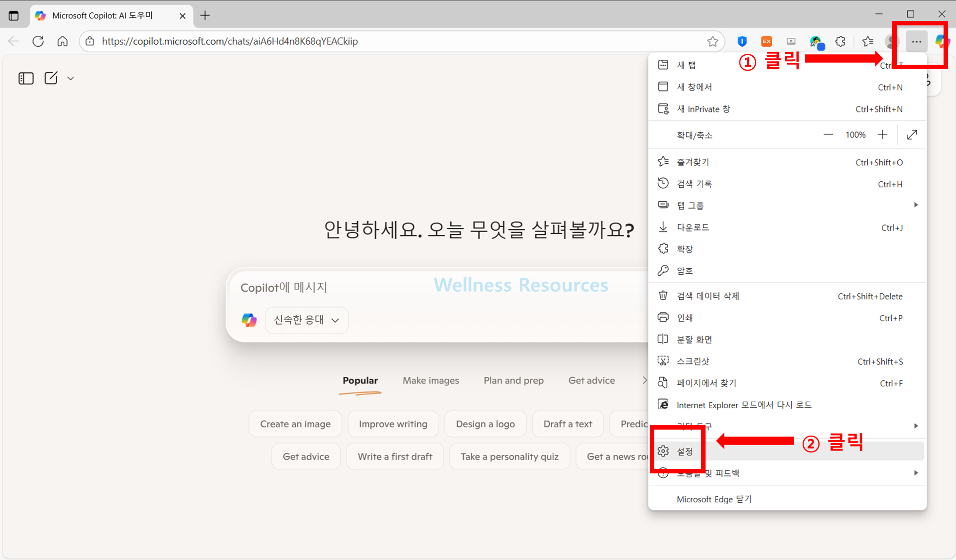
Task: Open the Extensions puzzle icon
Action: [840, 41]
